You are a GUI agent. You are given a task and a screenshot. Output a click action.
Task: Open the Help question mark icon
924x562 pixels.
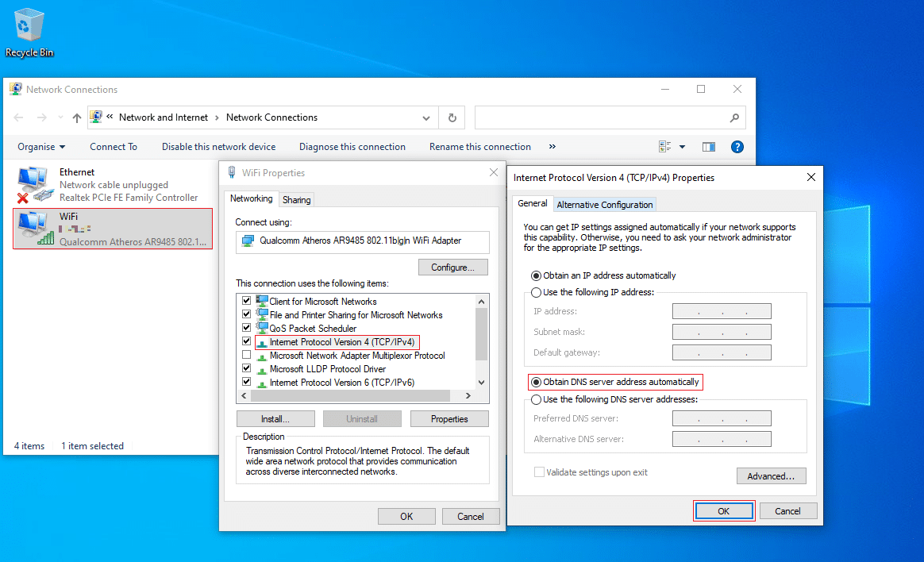[x=737, y=147]
